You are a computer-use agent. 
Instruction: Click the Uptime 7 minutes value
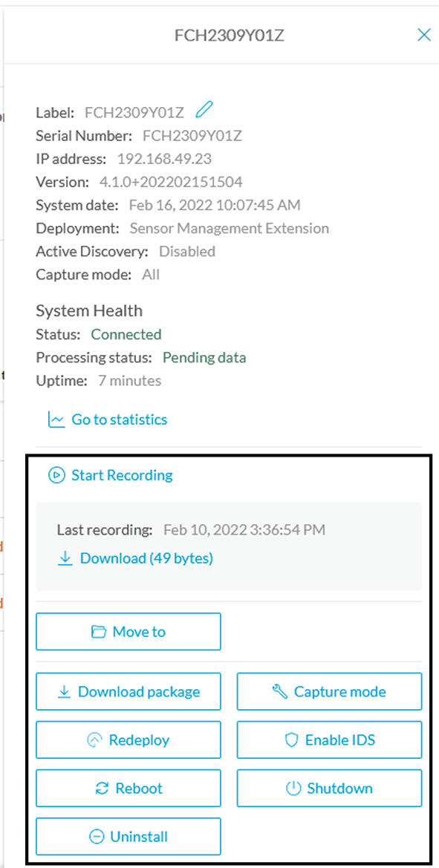[129, 381]
